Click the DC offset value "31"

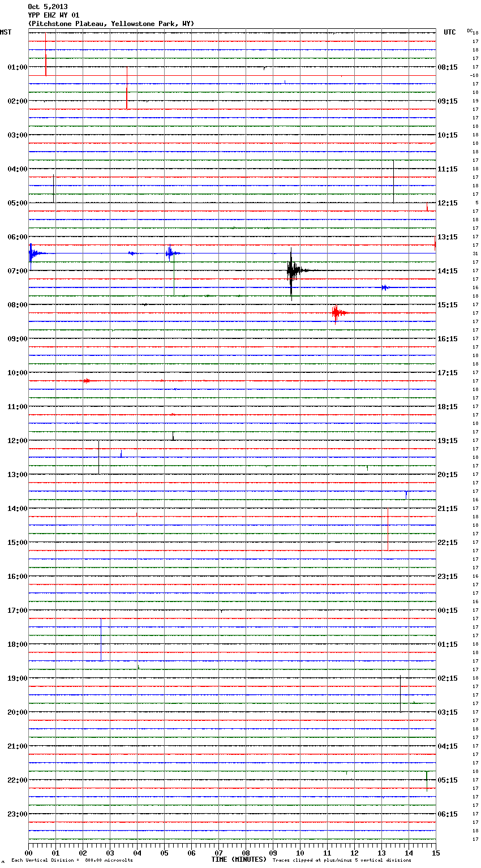[x=475, y=253]
